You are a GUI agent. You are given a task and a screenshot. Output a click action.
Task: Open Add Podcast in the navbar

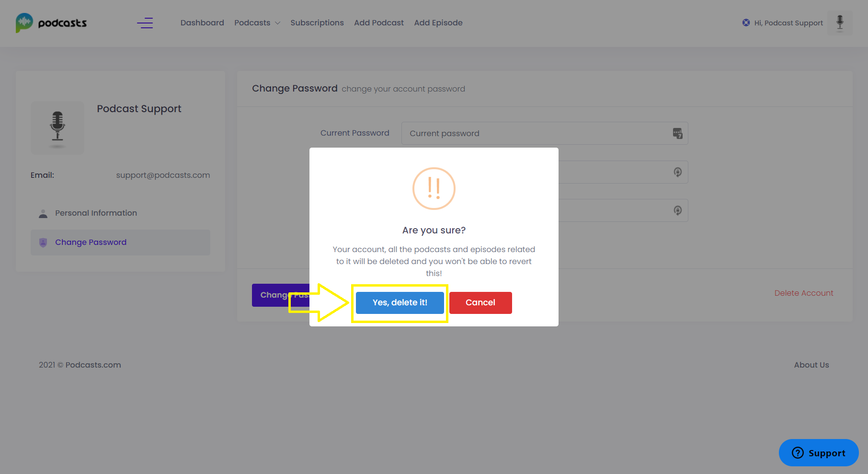point(379,23)
